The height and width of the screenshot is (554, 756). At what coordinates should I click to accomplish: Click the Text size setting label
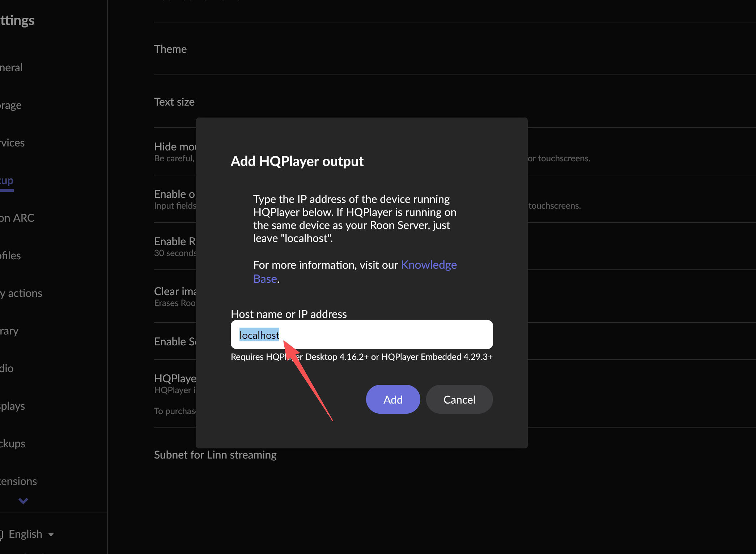click(174, 102)
